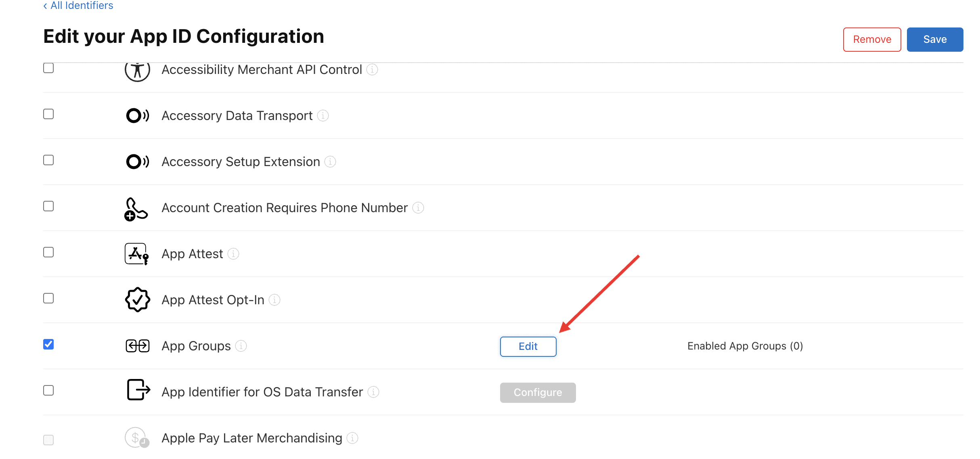The height and width of the screenshot is (459, 980).
Task: Click the OS Data Transfer icon
Action: [x=138, y=390]
